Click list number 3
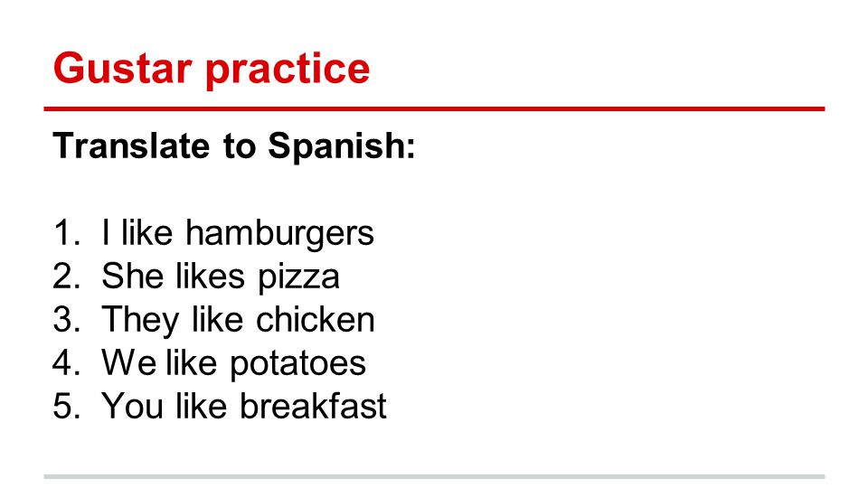 66,320
